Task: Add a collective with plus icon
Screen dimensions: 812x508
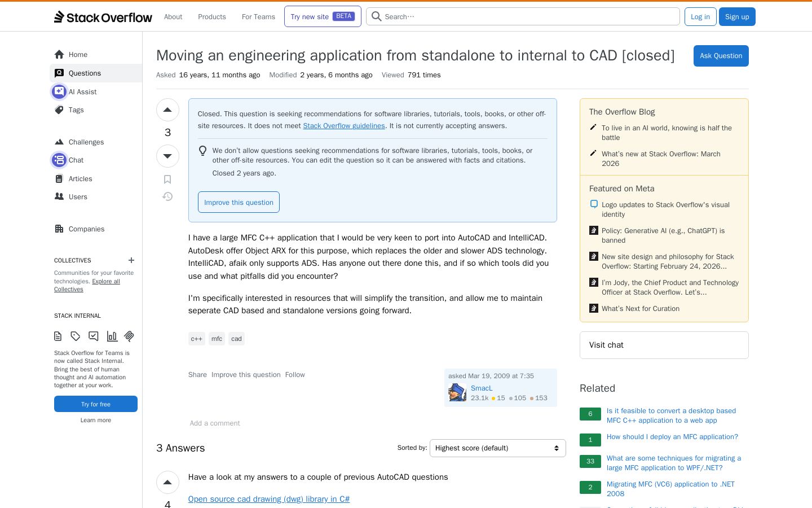Action: click(131, 260)
